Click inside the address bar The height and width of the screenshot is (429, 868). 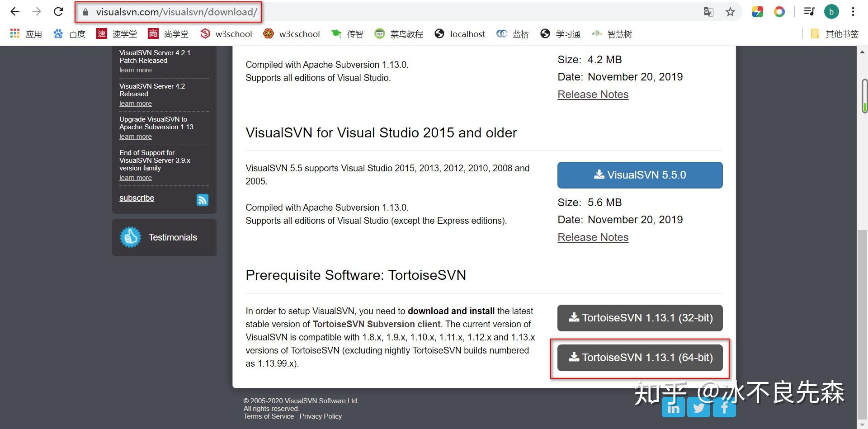(176, 12)
